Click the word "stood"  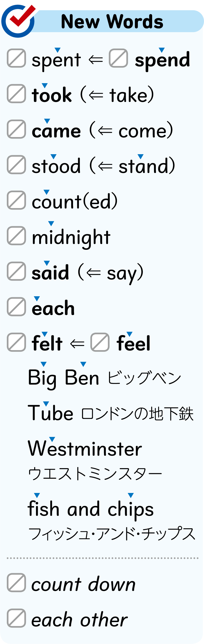coord(56,166)
